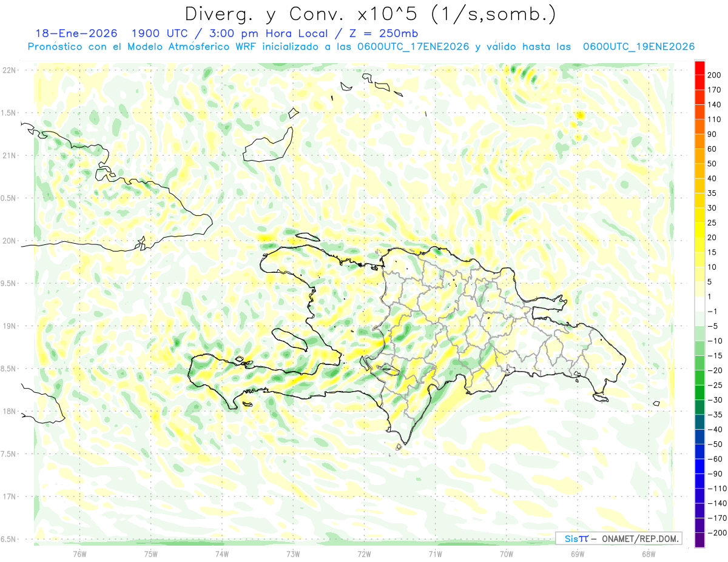Click the "8.5N" latitude axis label
Image resolution: width=728 pixels, height=562 pixels.
(8, 369)
